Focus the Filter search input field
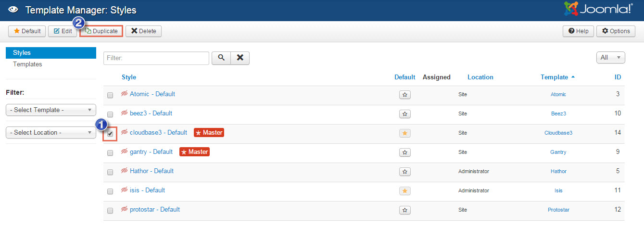The image size is (644, 227). click(x=156, y=58)
